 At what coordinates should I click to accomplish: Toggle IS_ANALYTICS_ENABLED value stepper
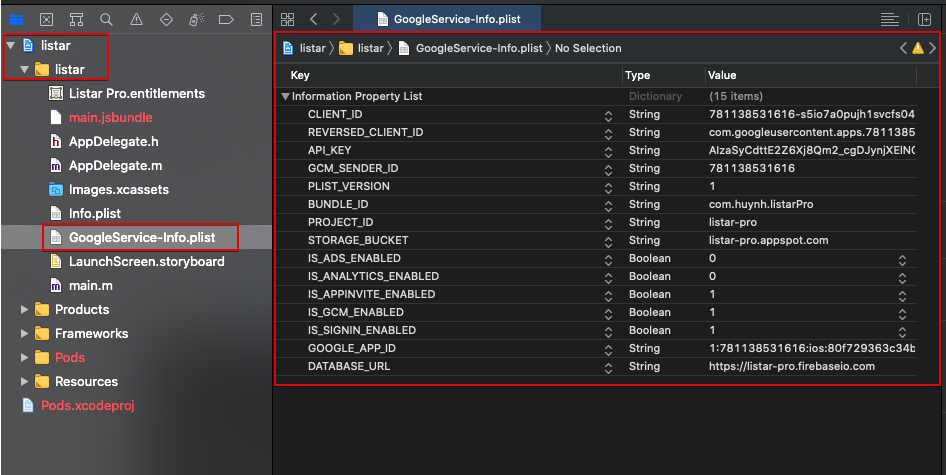[x=902, y=278]
